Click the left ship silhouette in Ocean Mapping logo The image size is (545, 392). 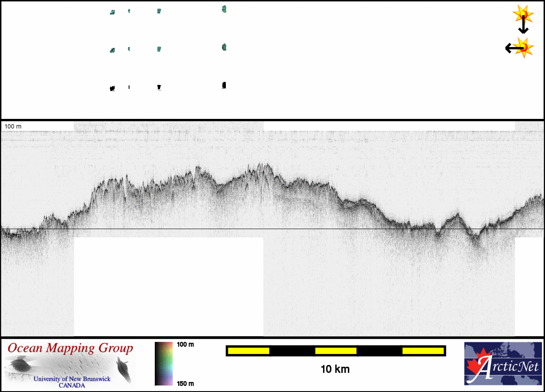pos(20,365)
